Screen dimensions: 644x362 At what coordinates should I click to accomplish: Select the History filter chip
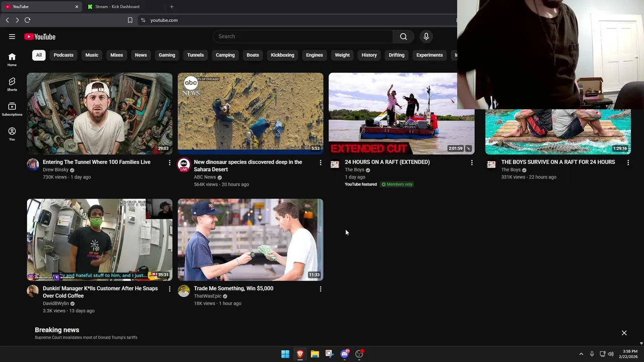pos(369,55)
